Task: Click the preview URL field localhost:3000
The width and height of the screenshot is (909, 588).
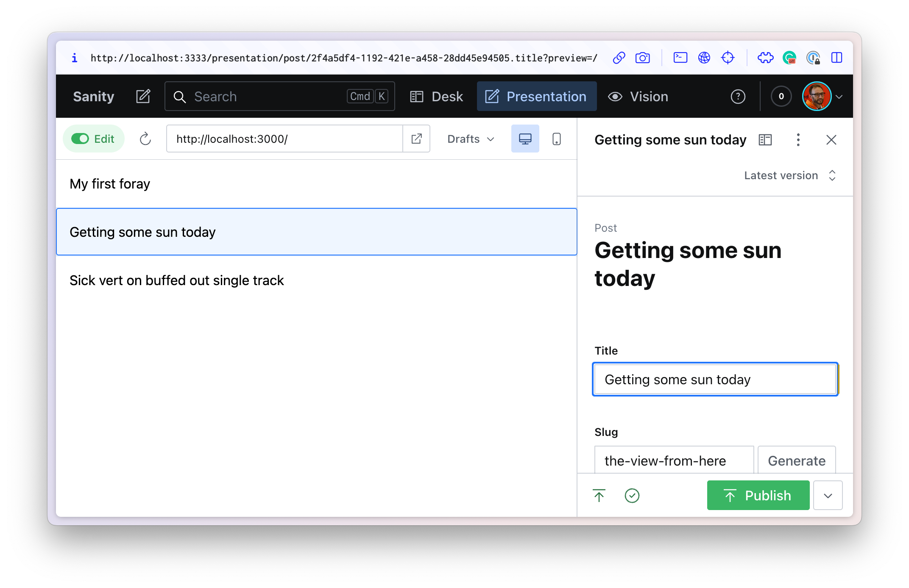Action: (x=284, y=139)
